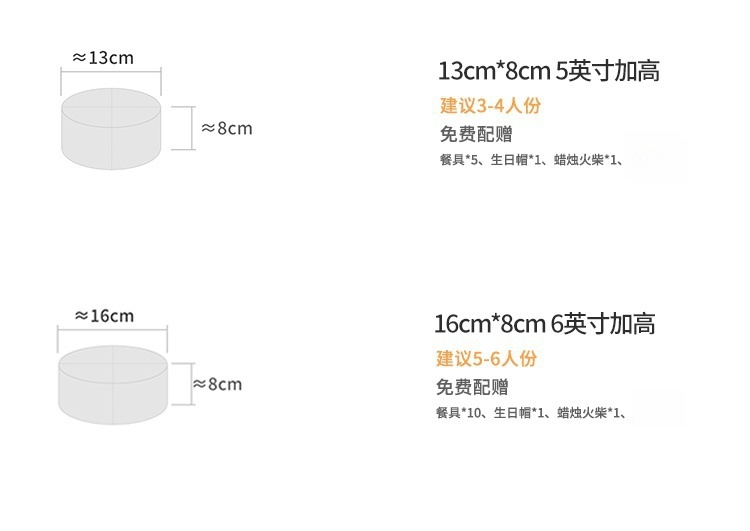Open the 16cm*8cm 6英寸加高 title

click(x=545, y=325)
